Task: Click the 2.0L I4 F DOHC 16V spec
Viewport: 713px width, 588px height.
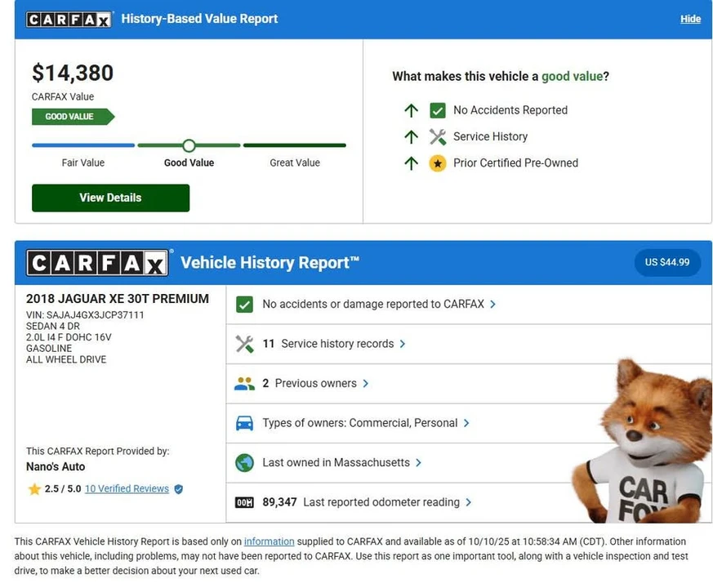Action: pyautogui.click(x=69, y=337)
